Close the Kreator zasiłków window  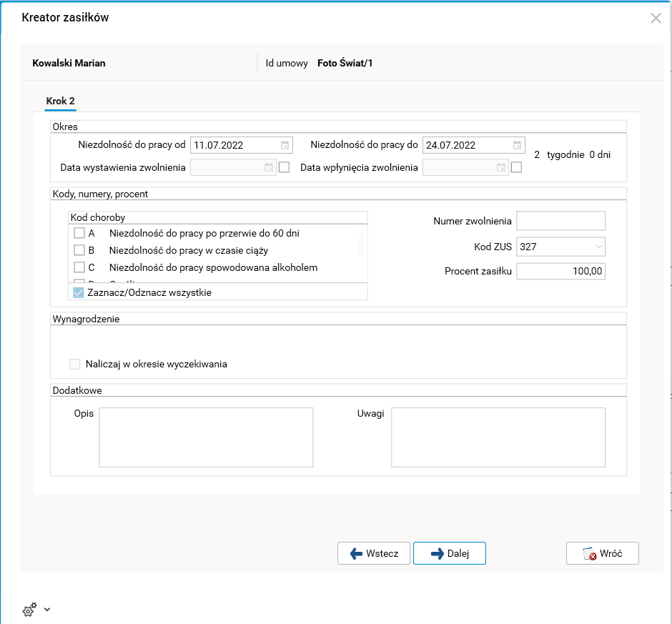[x=656, y=19]
